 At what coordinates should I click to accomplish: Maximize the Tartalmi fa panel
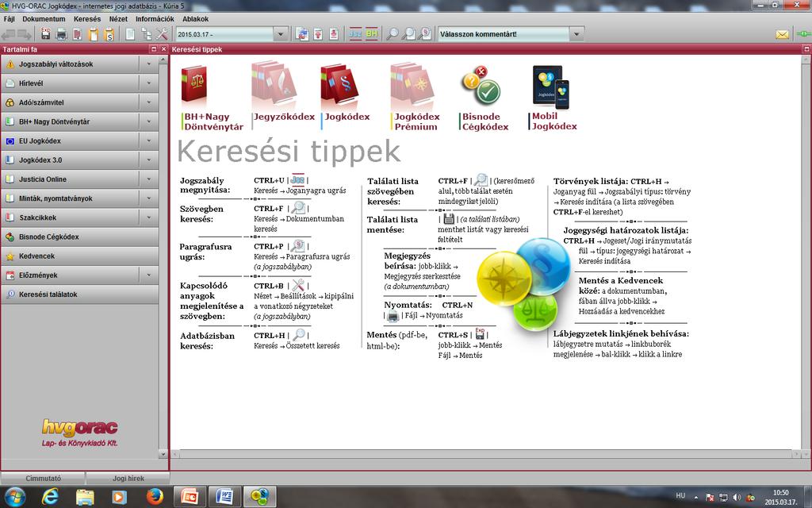coord(154,49)
